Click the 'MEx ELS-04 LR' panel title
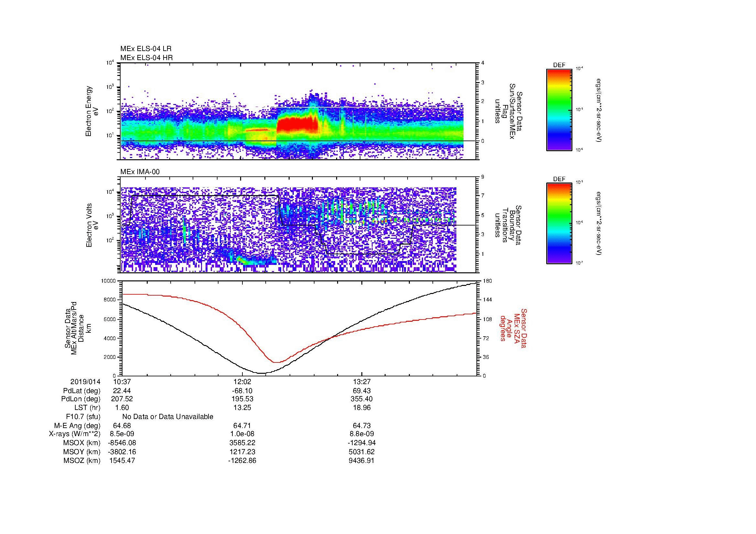The width and height of the screenshot is (756, 534). pyautogui.click(x=146, y=49)
